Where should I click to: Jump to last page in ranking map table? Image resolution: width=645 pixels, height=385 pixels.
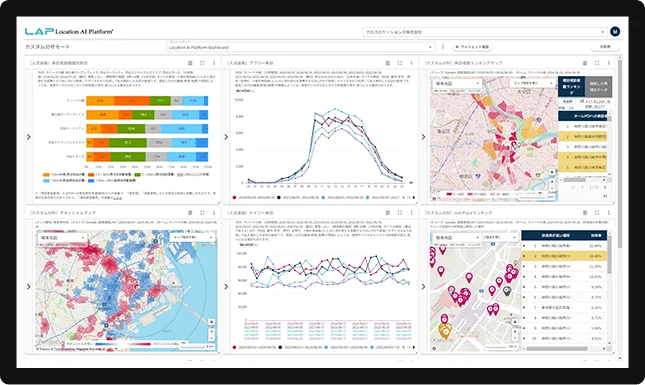(x=605, y=196)
